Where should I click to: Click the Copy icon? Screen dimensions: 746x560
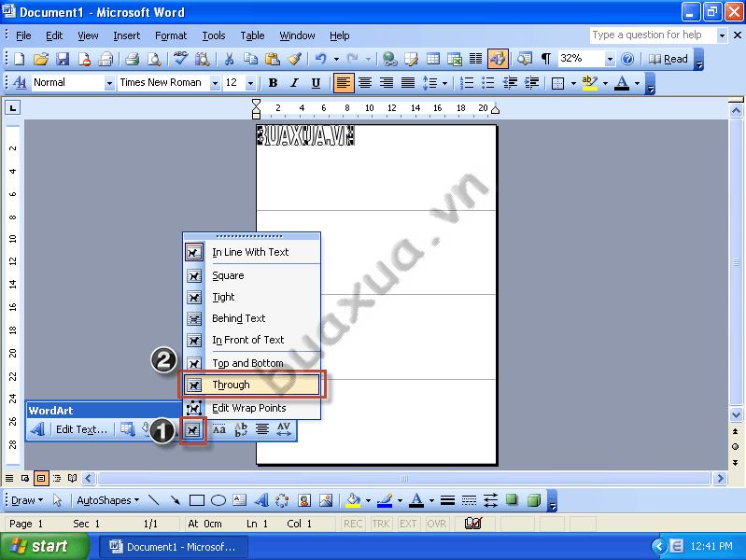[251, 59]
